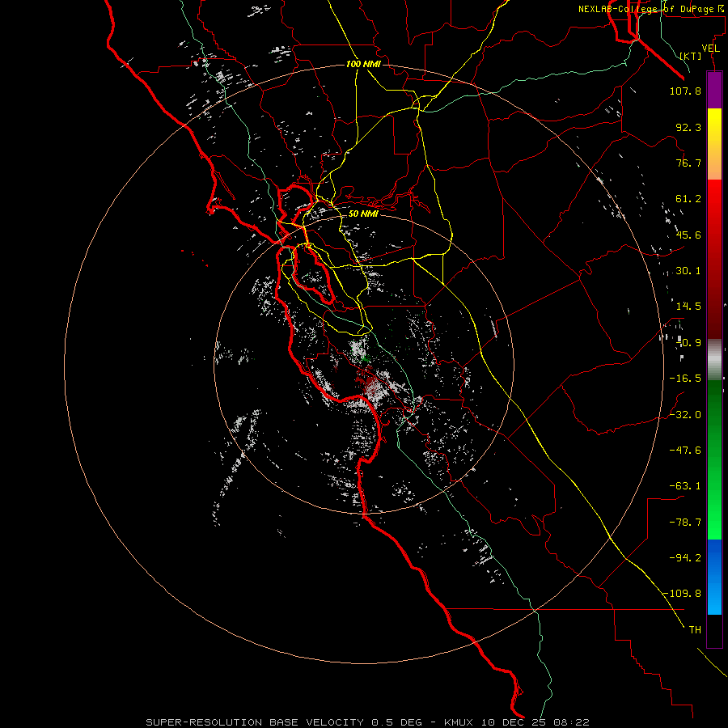Click the 30.1 scale value

click(688, 271)
